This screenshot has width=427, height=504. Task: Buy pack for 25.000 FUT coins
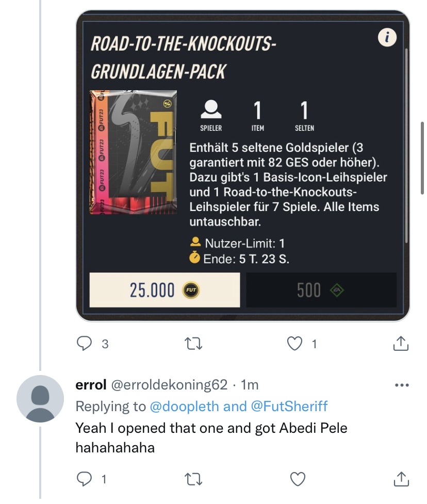pos(165,290)
